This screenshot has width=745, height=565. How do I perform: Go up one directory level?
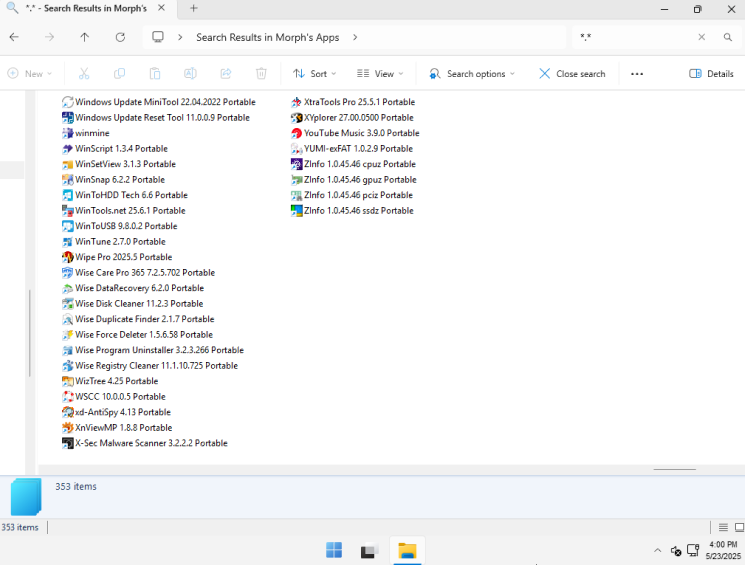85,37
